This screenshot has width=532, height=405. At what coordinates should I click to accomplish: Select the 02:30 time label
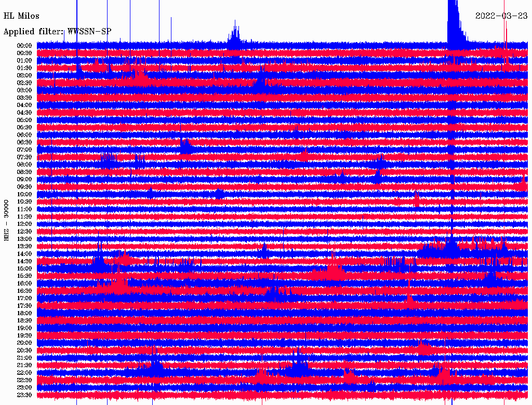point(24,83)
